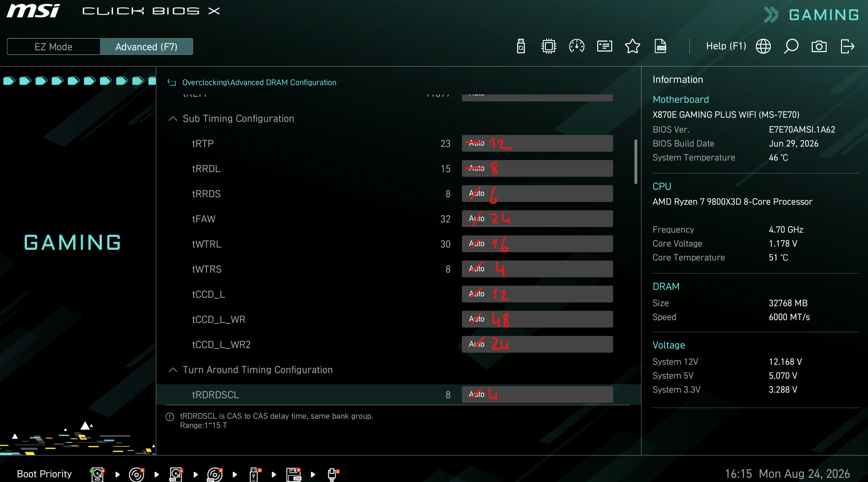Open the LOG file icon

point(661,47)
